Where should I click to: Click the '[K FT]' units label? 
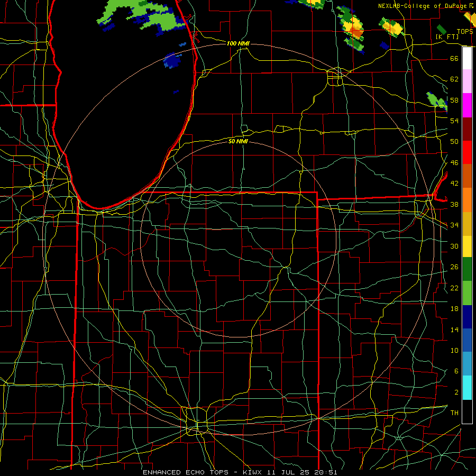(447, 36)
